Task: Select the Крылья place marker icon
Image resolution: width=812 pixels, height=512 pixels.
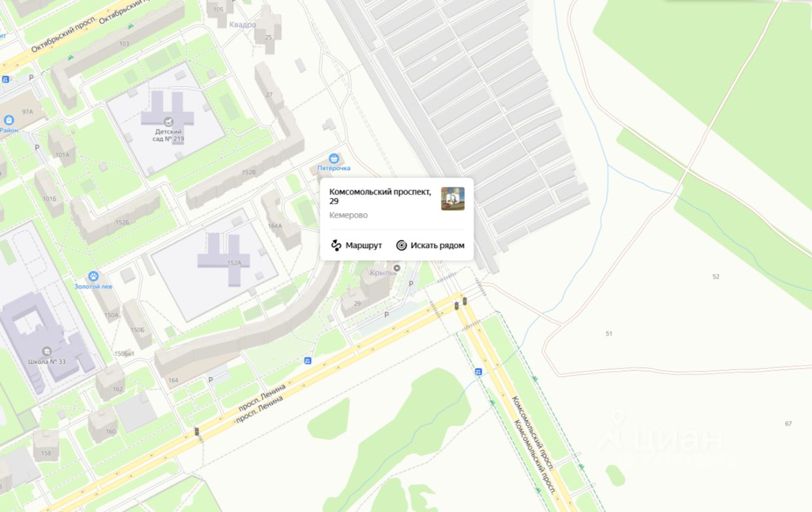Action: coord(397,269)
